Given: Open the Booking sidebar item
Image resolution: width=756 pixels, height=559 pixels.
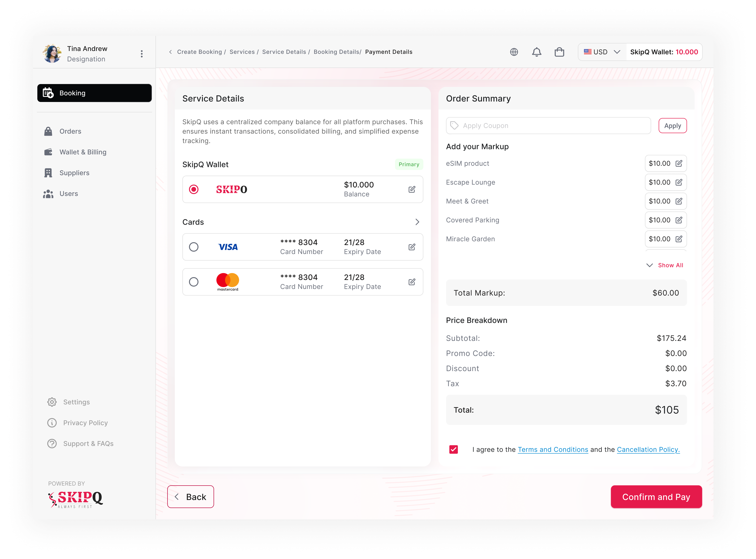Looking at the screenshot, I should tap(94, 93).
